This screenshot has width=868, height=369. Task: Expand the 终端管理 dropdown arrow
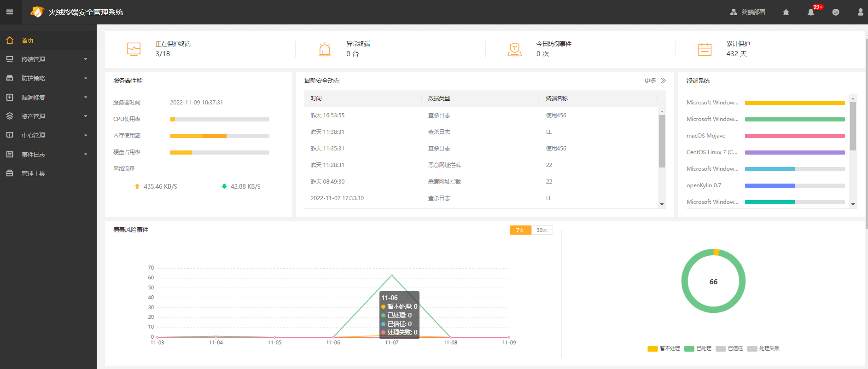86,59
